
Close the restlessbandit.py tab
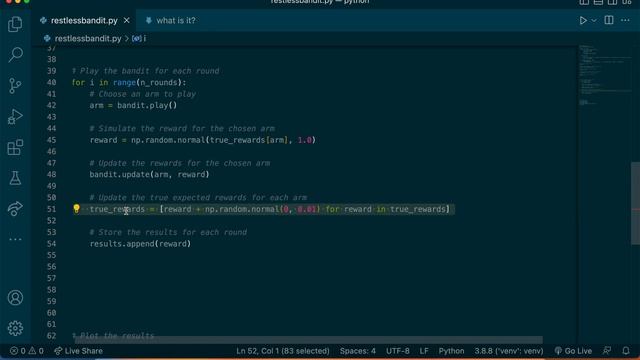tap(127, 20)
